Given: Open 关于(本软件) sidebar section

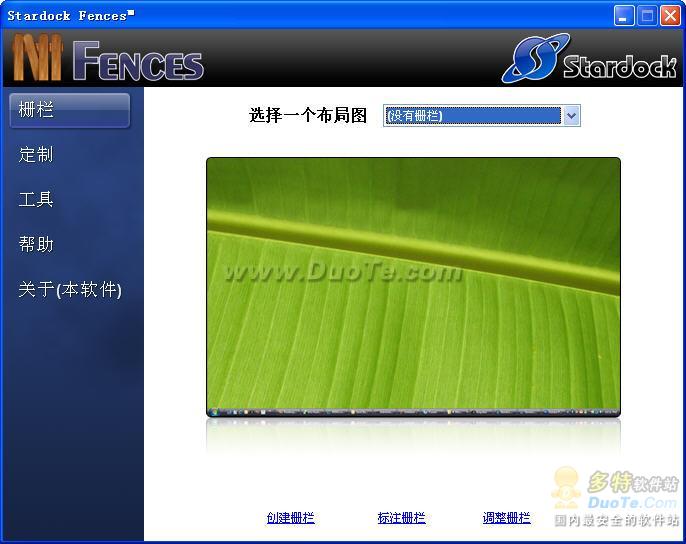Looking at the screenshot, I should pyautogui.click(x=70, y=290).
